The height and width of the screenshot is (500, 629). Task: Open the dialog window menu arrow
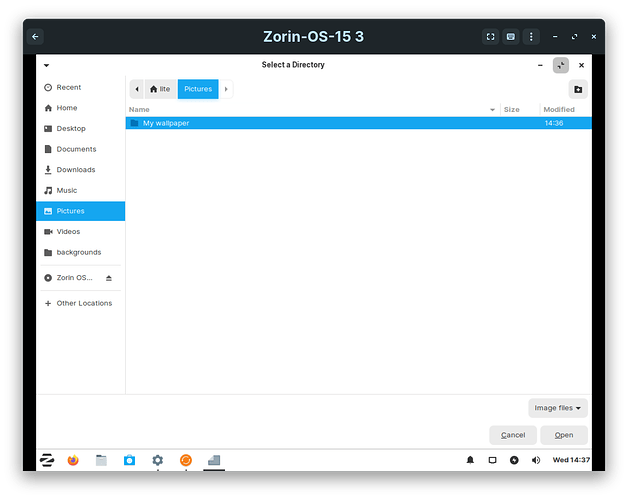tap(47, 65)
